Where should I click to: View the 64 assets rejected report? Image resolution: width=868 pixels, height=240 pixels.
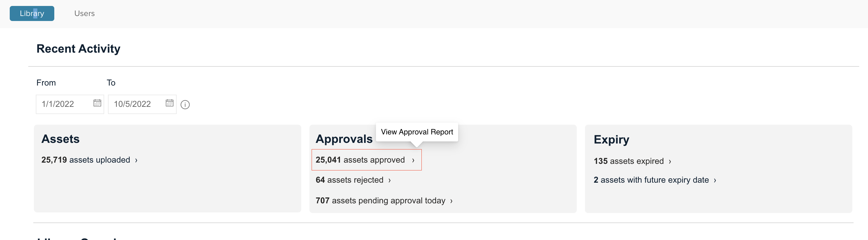pyautogui.click(x=353, y=180)
